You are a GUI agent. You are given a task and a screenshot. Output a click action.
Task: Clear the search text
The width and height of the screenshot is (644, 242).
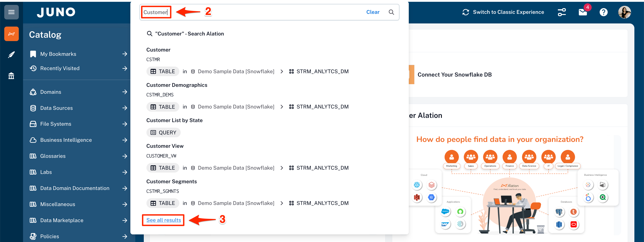point(373,12)
